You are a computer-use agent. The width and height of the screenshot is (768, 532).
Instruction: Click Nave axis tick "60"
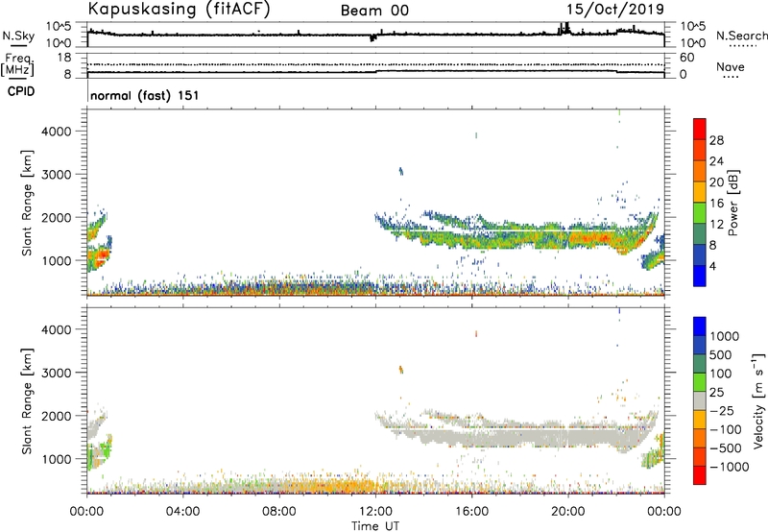coord(686,58)
